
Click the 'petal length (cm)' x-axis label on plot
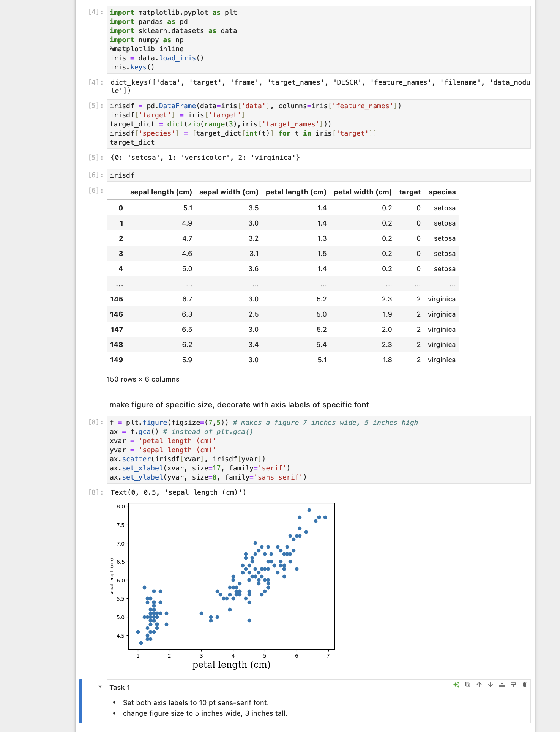click(231, 665)
